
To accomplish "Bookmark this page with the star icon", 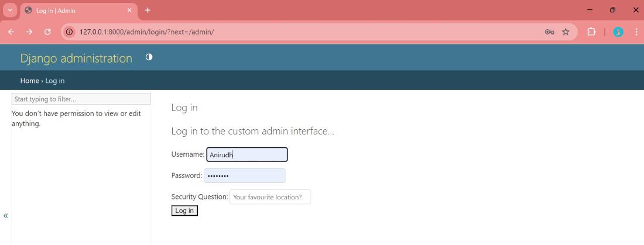I will coord(566,32).
